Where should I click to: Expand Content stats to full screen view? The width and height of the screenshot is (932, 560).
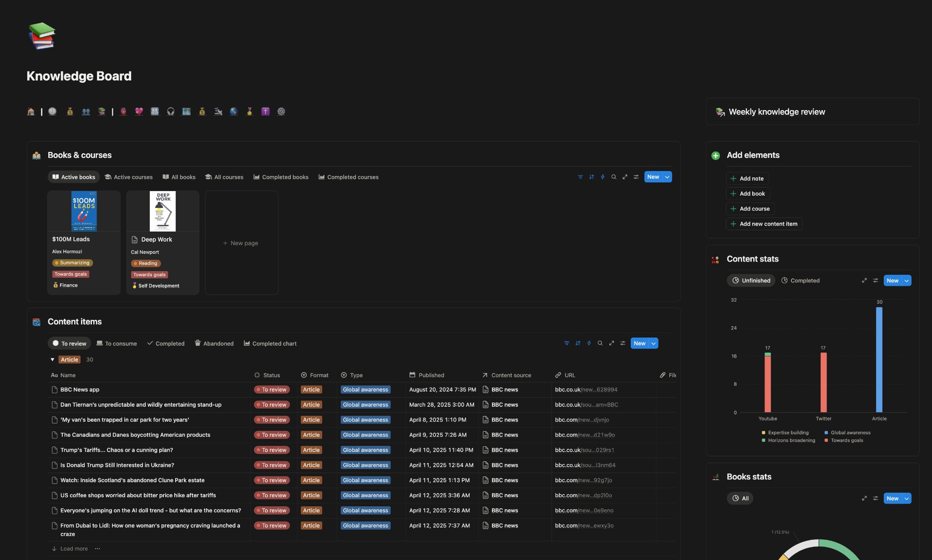pos(864,280)
